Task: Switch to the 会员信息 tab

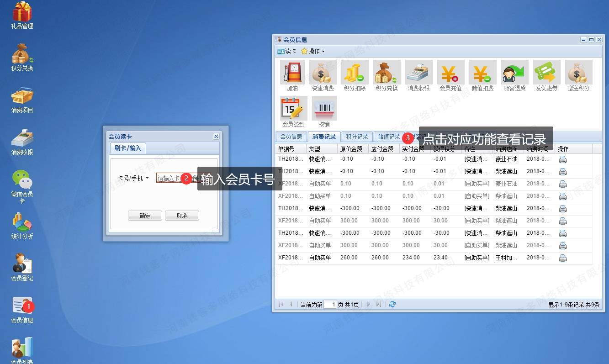Action: click(x=291, y=137)
